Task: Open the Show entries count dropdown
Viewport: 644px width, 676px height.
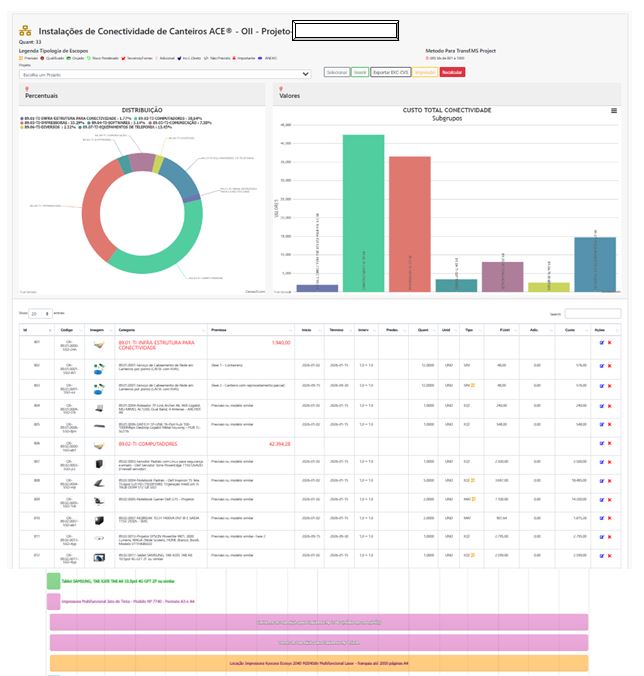Action: click(x=40, y=313)
